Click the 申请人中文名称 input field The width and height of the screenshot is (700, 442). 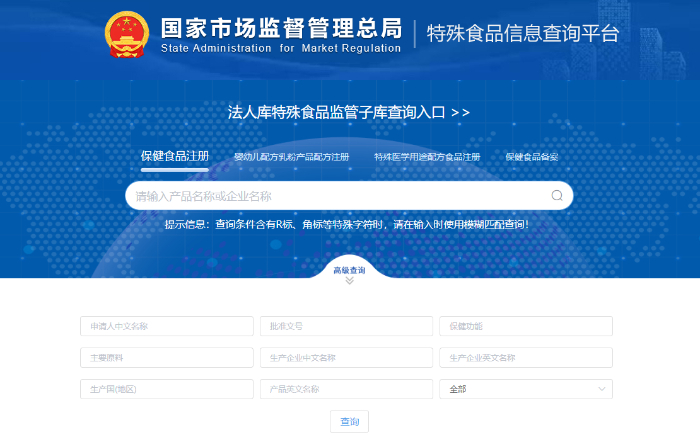point(167,326)
